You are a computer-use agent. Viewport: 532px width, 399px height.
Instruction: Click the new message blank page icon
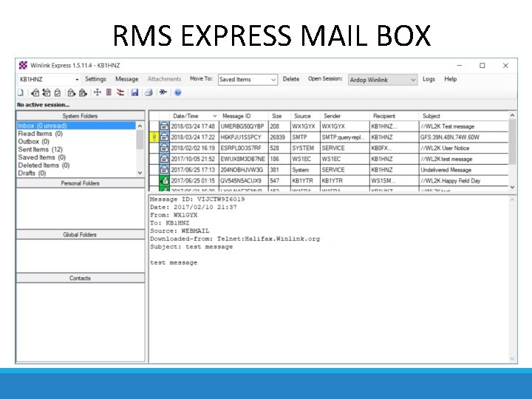(21, 92)
